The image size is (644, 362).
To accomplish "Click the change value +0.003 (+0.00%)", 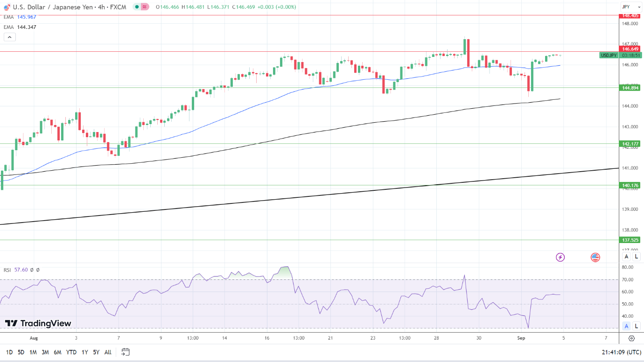I will point(277,7).
